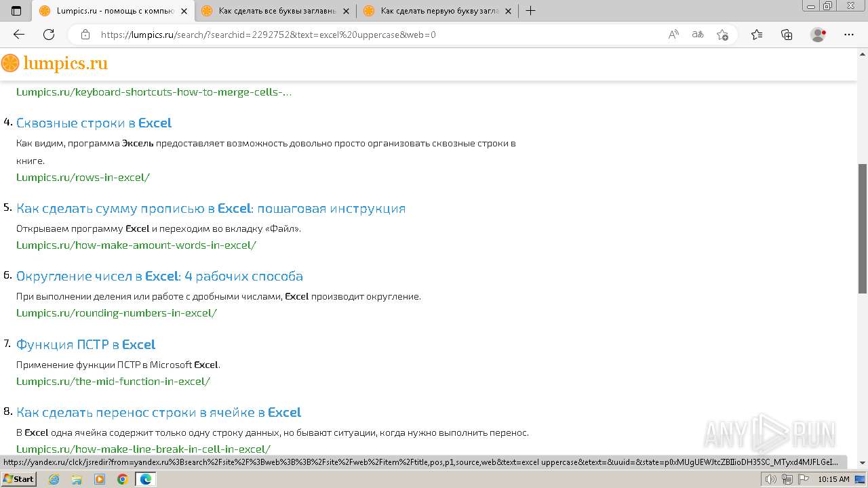This screenshot has height=488, width=868.
Task: Open the how-make-amount-words-in-excel URL link
Action: point(136,245)
